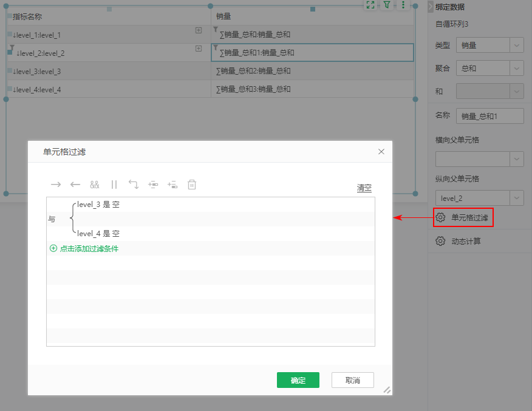
Task: Click the 动态计算 gear icon
Action: click(440, 241)
